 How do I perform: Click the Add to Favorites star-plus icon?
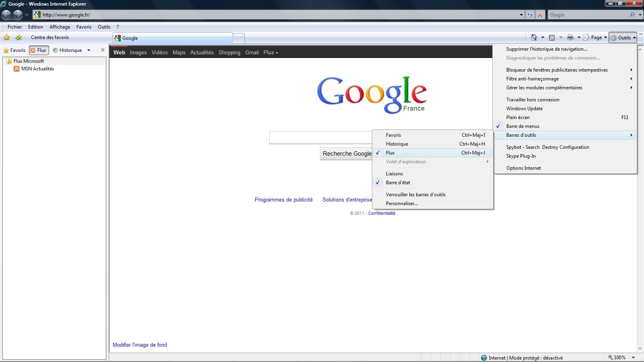[x=19, y=37]
